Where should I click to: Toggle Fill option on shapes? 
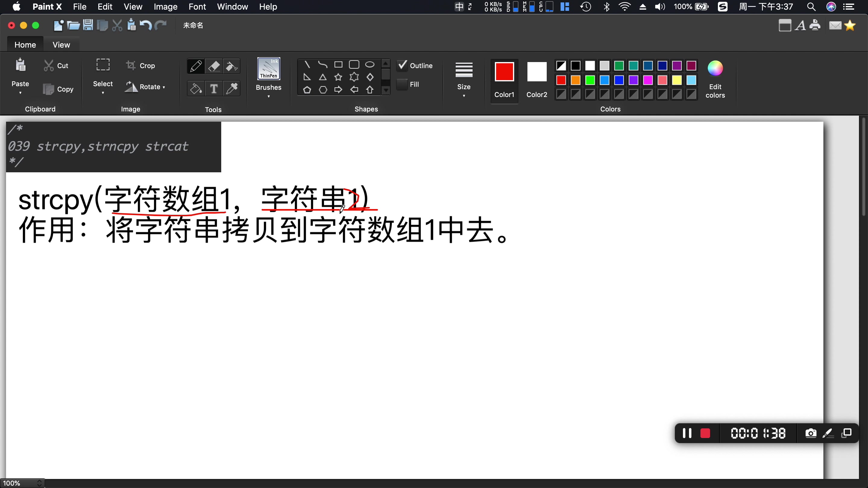click(403, 84)
